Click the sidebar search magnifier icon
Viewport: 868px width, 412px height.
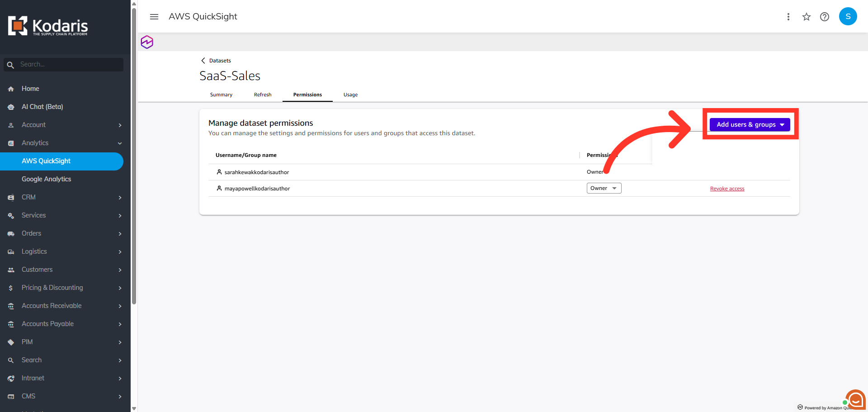[10, 65]
